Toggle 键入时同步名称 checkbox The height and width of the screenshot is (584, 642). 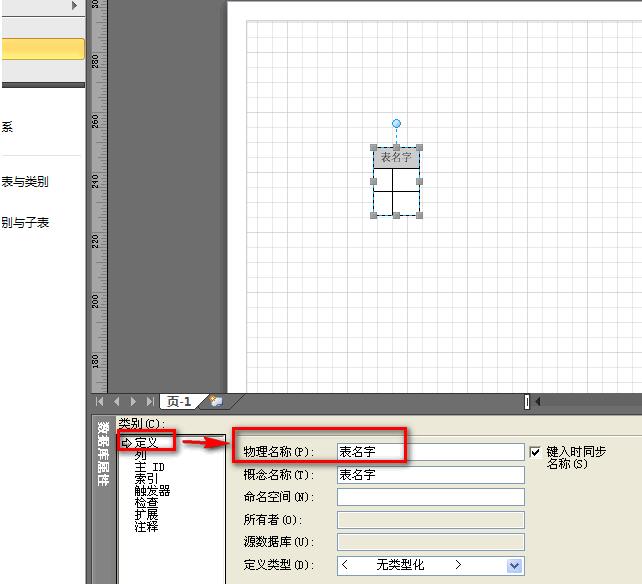pos(535,452)
